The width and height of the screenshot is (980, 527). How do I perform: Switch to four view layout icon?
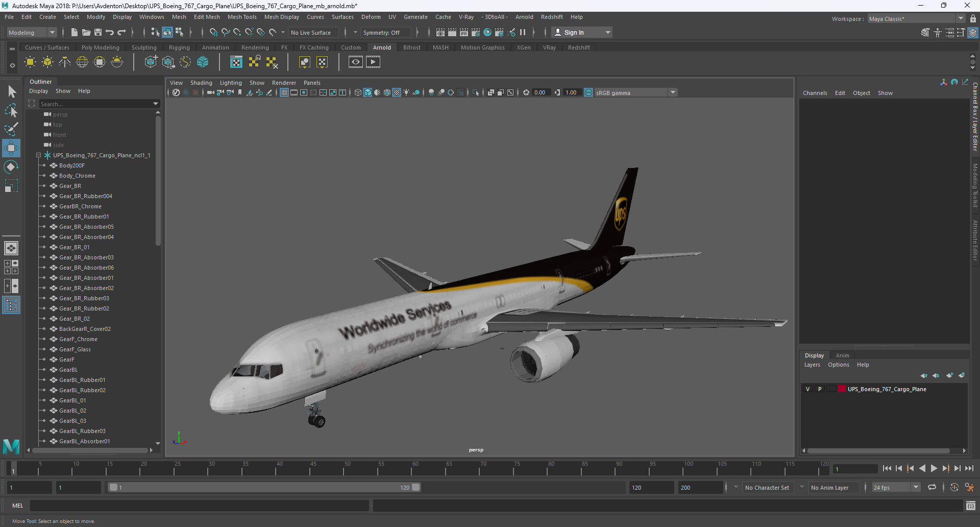[11, 267]
